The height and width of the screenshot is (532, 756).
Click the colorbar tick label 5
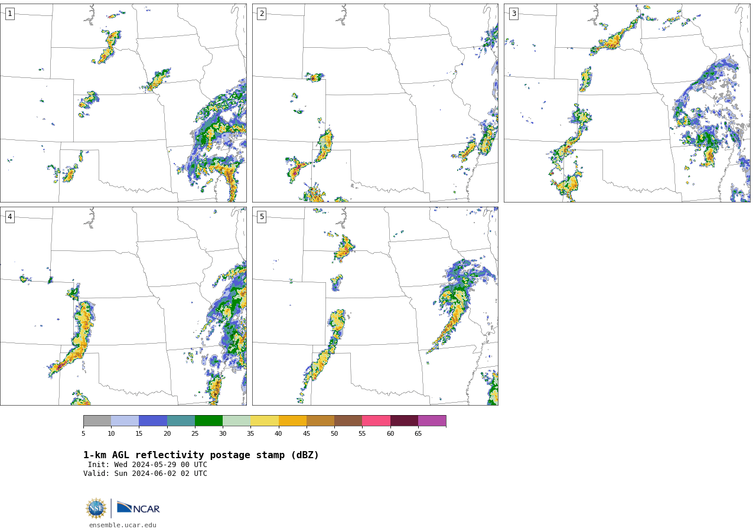pyautogui.click(x=83, y=434)
